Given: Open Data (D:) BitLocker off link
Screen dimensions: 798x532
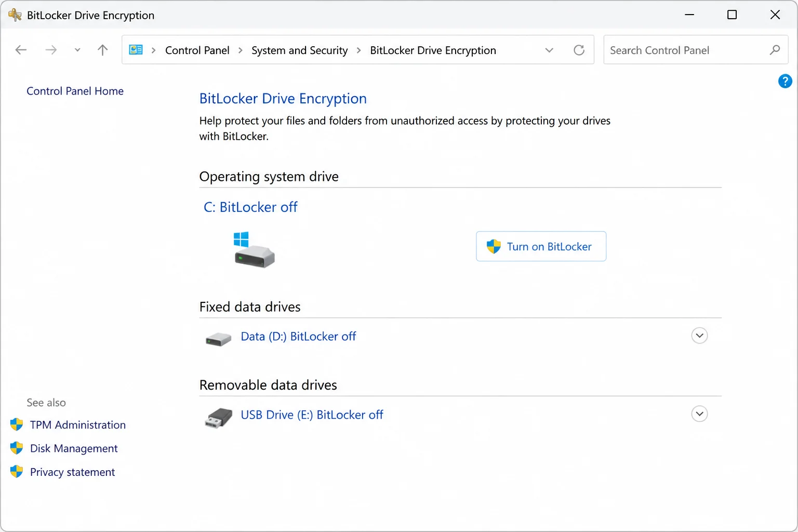Looking at the screenshot, I should 298,337.
